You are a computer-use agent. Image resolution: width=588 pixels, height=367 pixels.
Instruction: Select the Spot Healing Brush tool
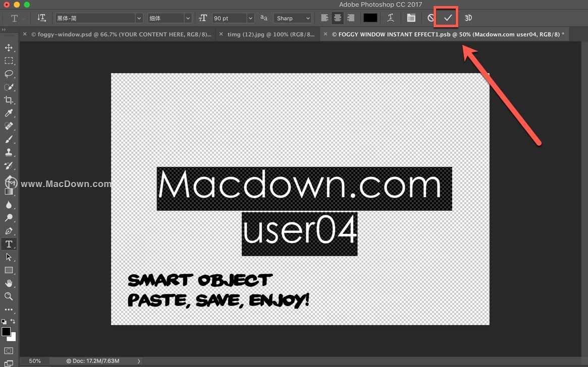point(9,126)
